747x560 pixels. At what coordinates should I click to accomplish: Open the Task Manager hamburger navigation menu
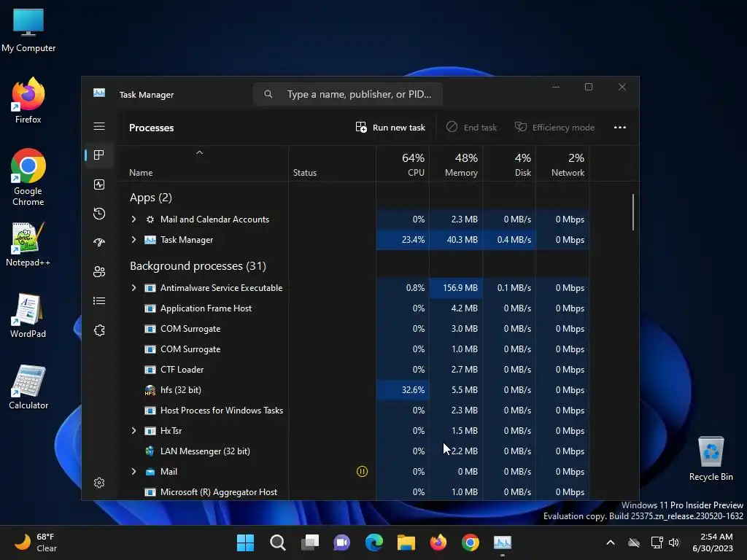[99, 126]
